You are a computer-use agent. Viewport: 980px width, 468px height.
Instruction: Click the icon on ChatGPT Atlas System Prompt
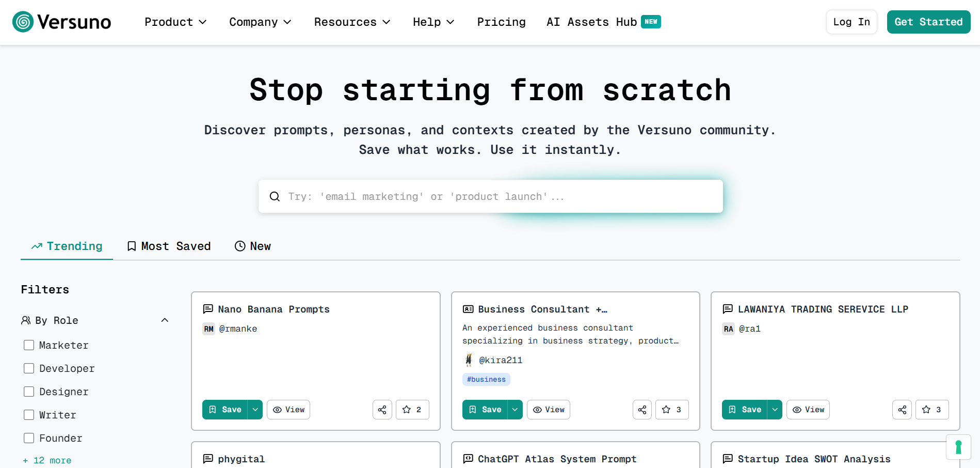pyautogui.click(x=468, y=459)
